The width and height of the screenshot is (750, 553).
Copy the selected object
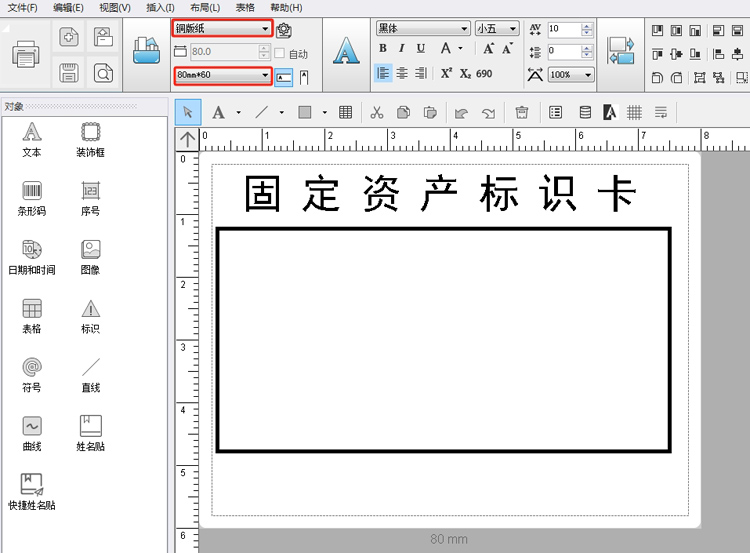404,112
